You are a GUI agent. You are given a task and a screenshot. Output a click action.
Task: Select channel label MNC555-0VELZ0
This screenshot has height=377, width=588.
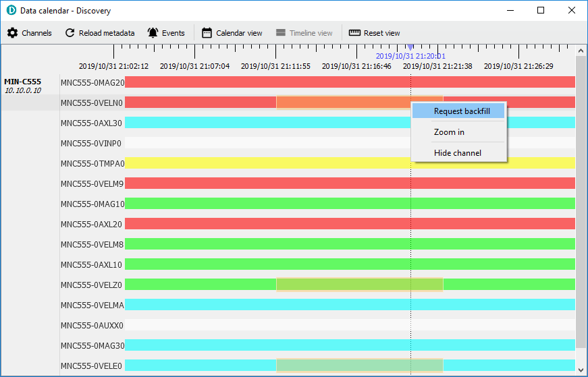click(x=92, y=285)
